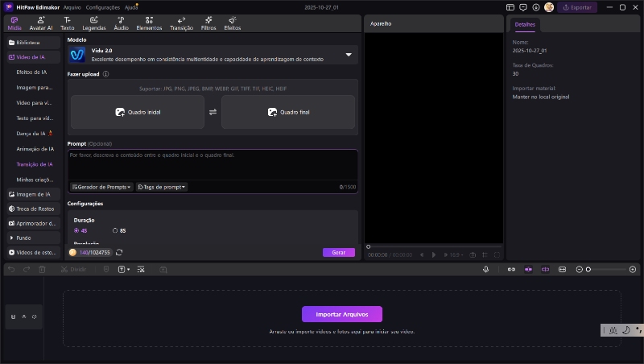Select the 8S duration option
Screen dimensions: 644x364
pyautogui.click(x=119, y=230)
